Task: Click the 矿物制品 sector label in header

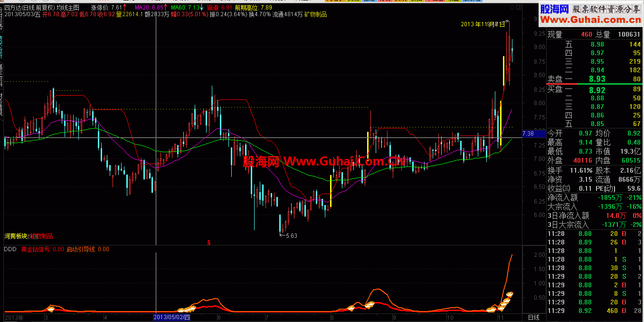Action: pos(315,14)
